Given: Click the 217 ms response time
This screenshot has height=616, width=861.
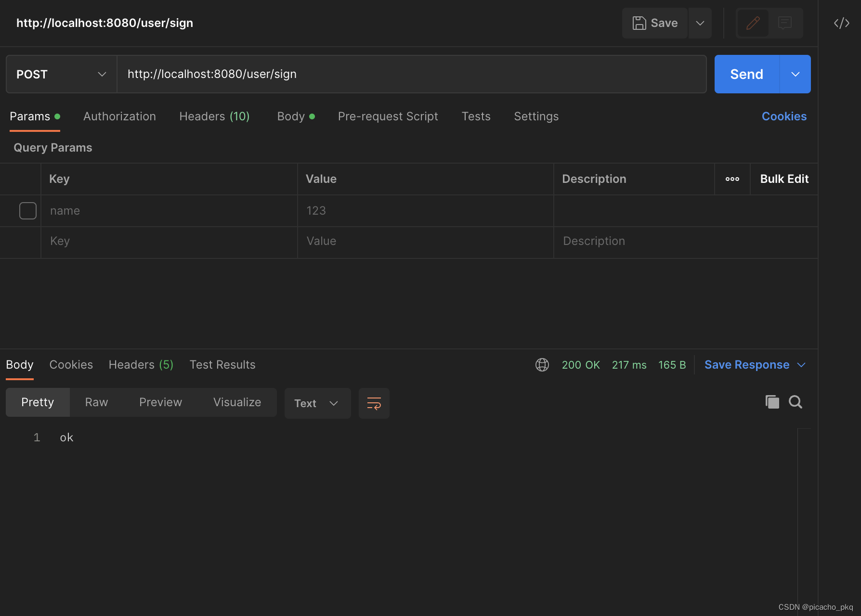Looking at the screenshot, I should pyautogui.click(x=629, y=365).
